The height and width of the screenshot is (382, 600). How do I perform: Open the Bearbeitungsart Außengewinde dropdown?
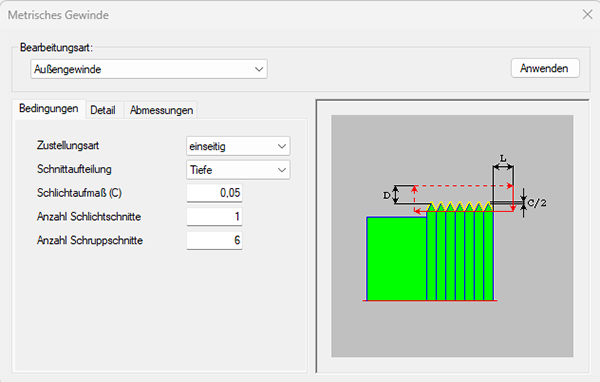click(x=149, y=69)
